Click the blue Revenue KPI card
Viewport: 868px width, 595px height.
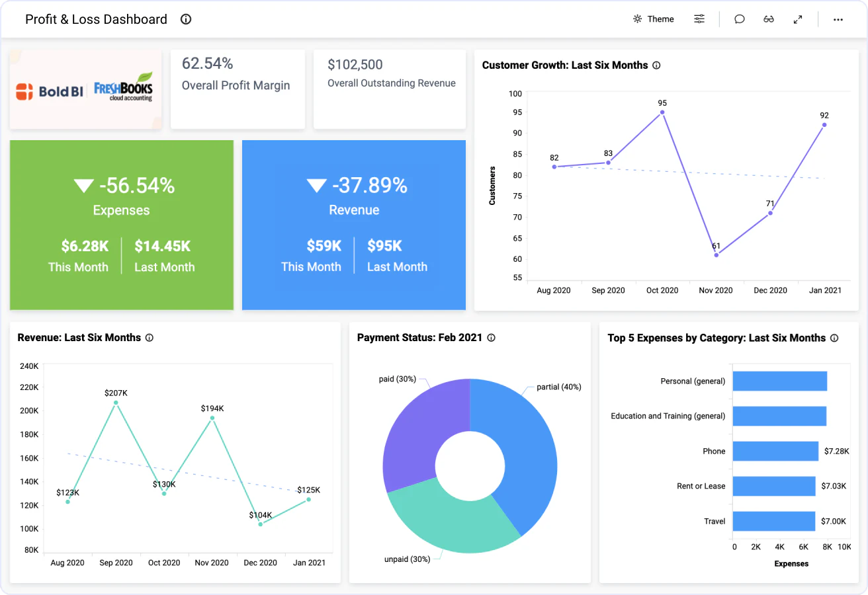[354, 225]
